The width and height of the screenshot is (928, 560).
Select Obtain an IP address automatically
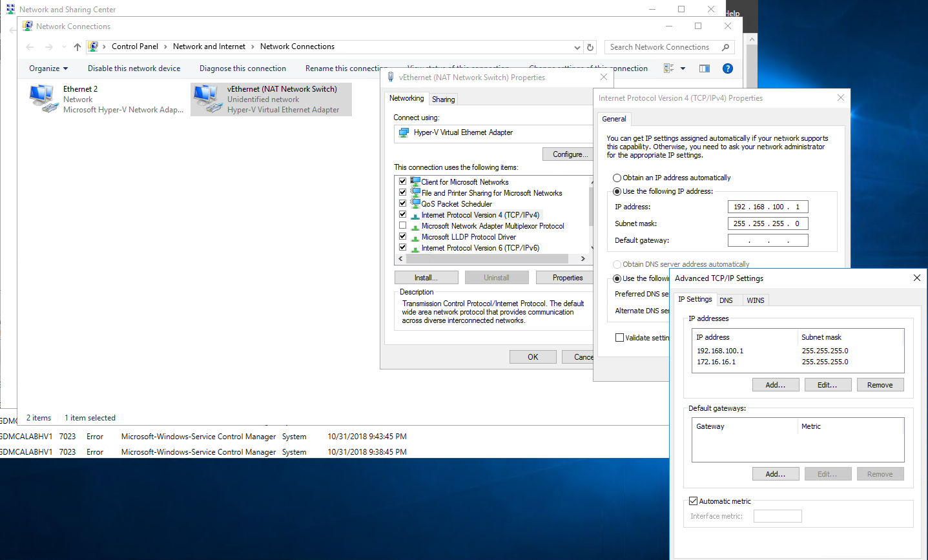click(x=617, y=178)
